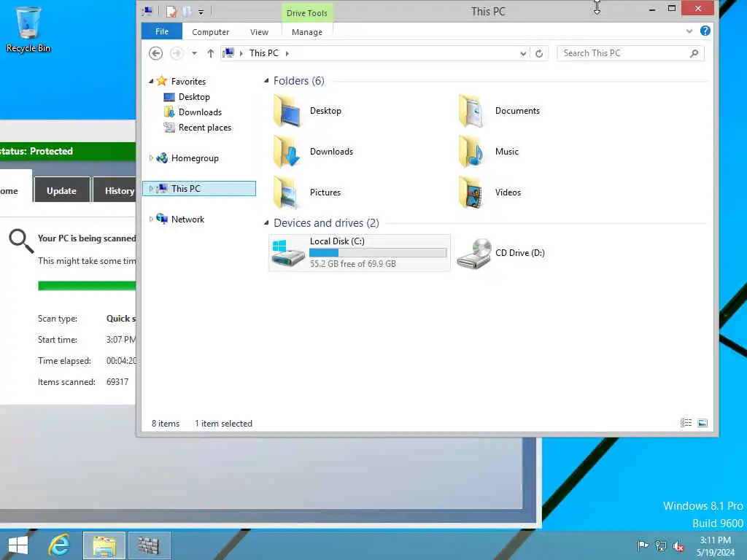Expand the ribbon with chevron

click(689, 31)
